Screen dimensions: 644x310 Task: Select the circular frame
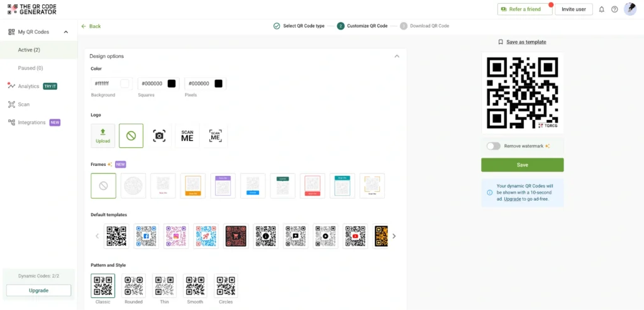point(133,185)
